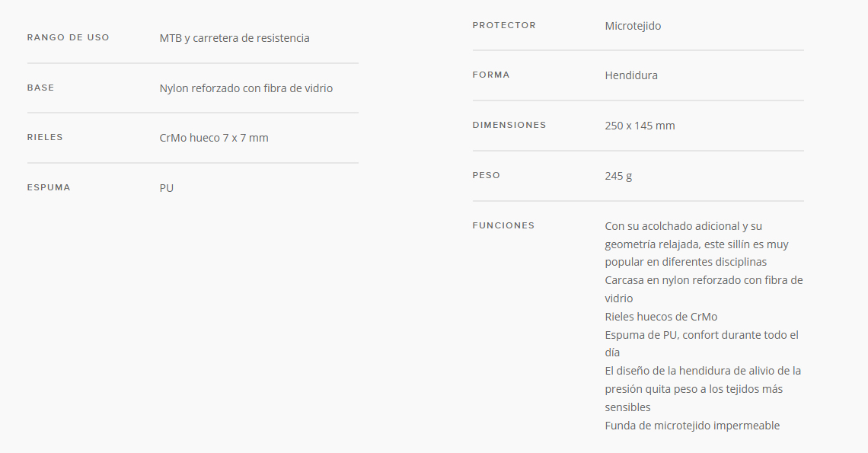
Task: Click Funda de microtejido impermeable line
Action: (x=692, y=426)
